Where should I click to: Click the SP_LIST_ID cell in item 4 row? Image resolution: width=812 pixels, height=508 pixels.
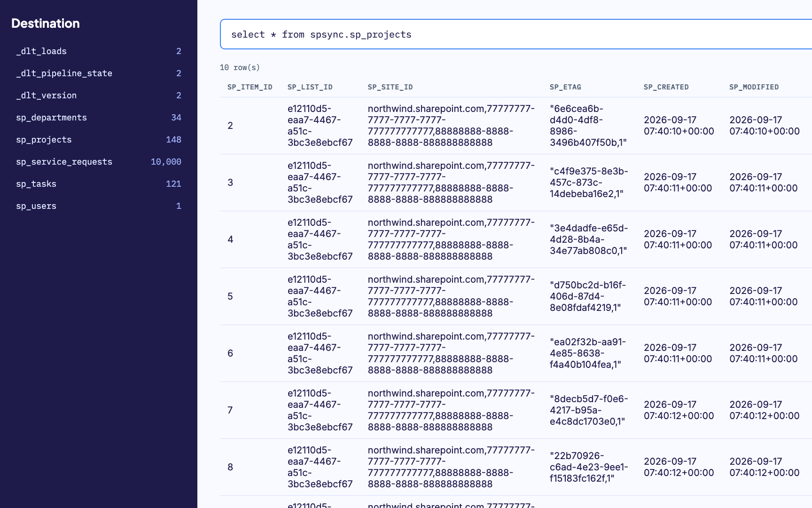coord(320,239)
